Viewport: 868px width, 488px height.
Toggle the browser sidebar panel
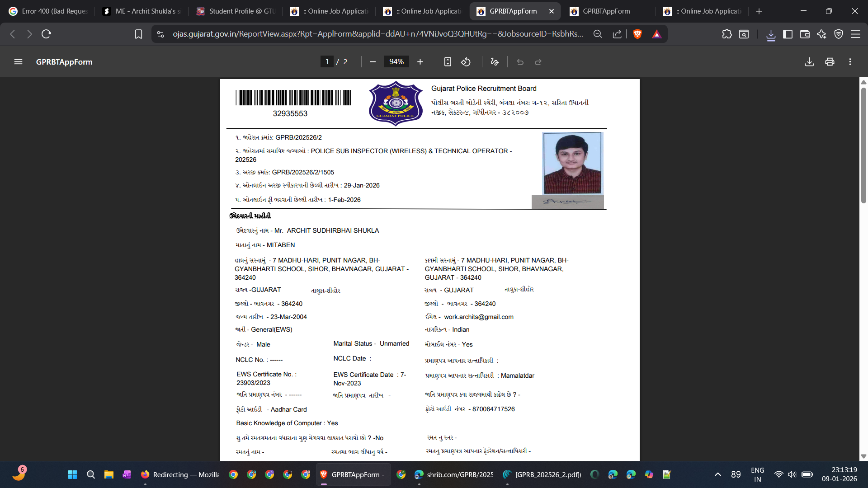[x=788, y=34]
